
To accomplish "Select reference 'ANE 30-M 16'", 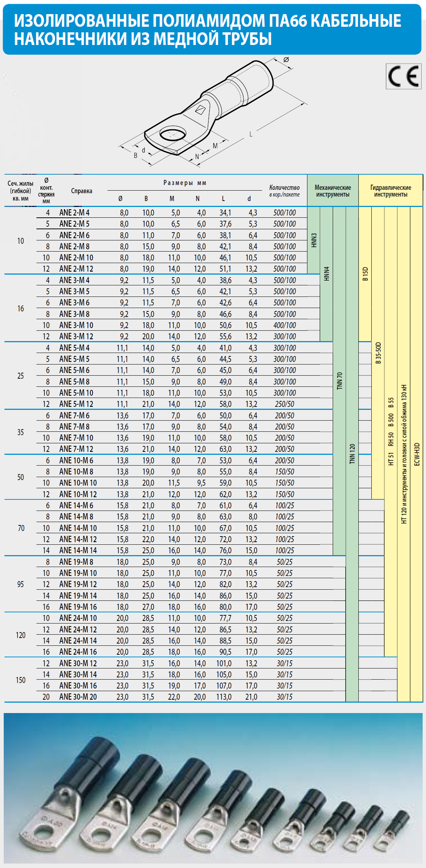I will pyautogui.click(x=78, y=686).
